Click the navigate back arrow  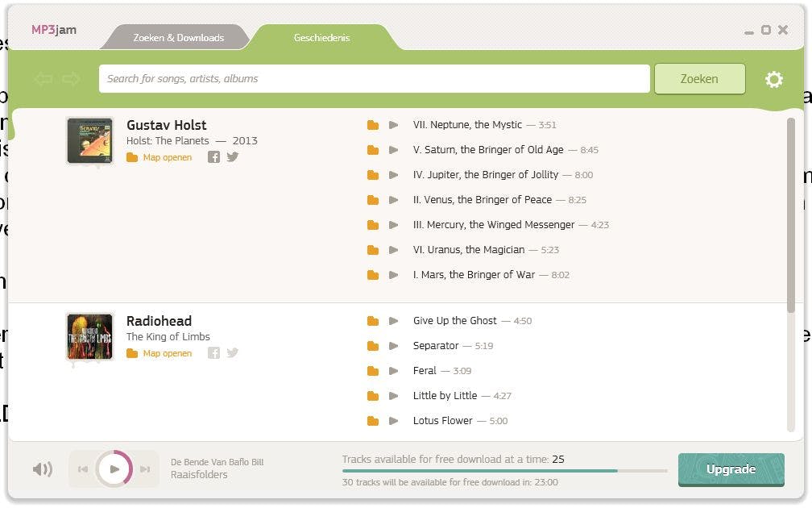tap(43, 79)
